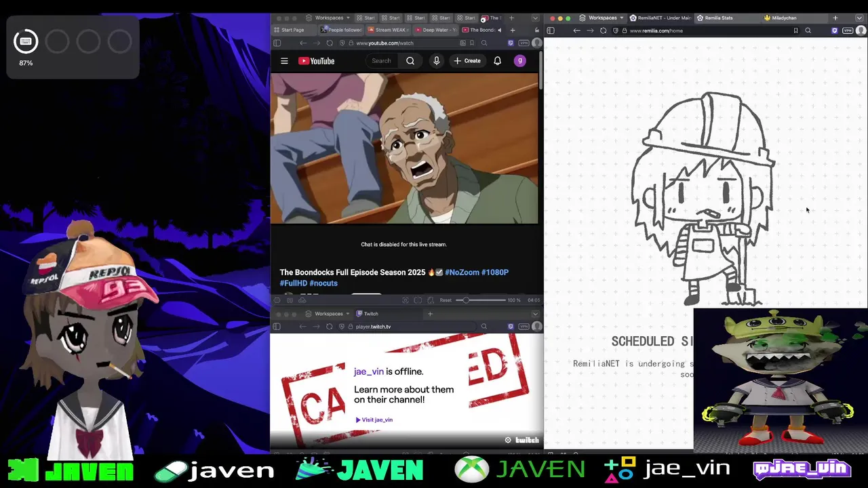Show site security shield for remilia.com

tap(615, 30)
